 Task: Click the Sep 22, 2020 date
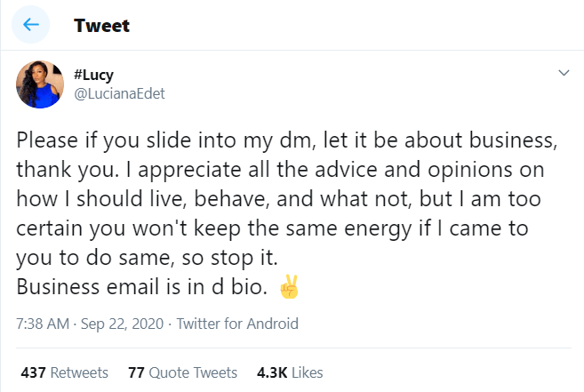point(120,324)
